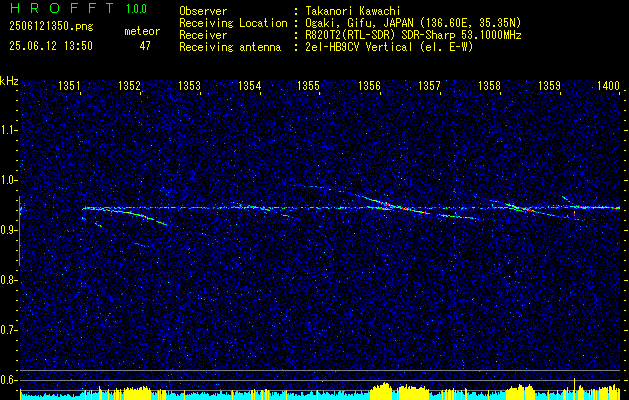Screen dimensions: 629x400
Task: Click the 0.8 kHz axis label
Action: point(8,280)
